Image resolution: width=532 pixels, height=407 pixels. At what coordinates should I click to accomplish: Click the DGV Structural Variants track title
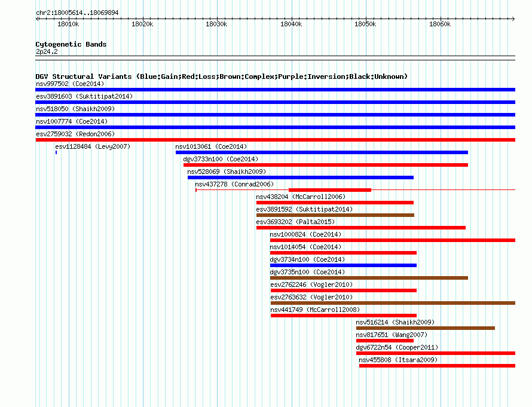(221, 76)
